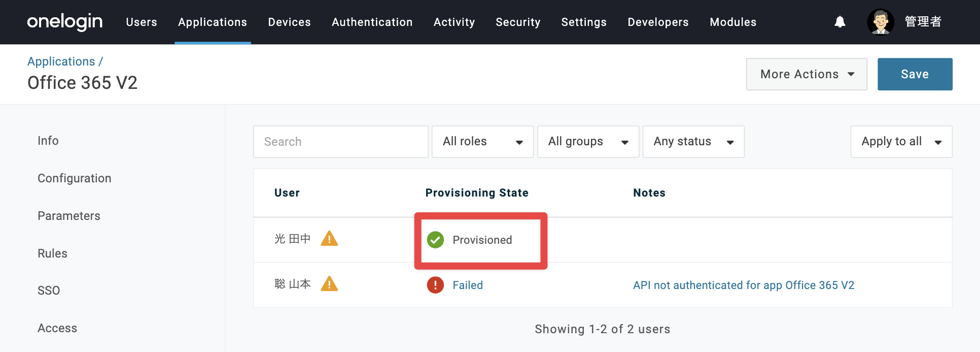
Task: Open the notifications bell
Action: pyautogui.click(x=840, y=22)
